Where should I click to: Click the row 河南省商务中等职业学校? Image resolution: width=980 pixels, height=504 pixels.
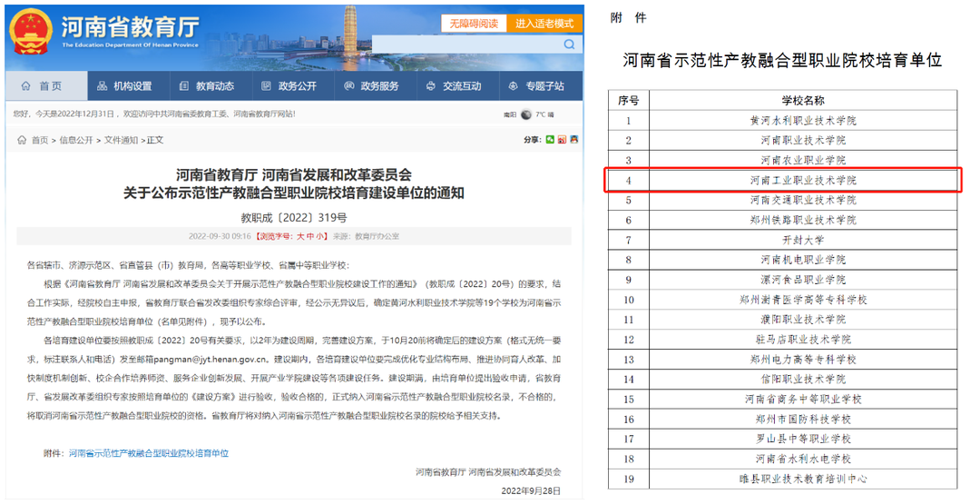782,399
